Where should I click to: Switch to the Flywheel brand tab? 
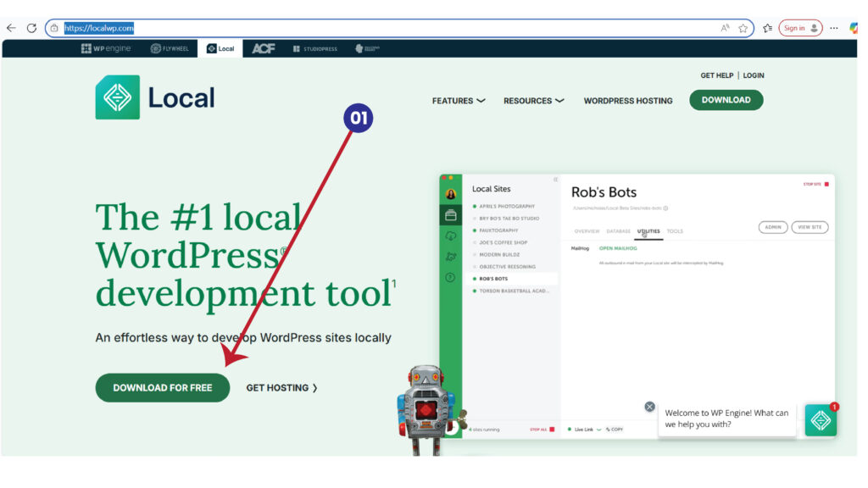[170, 48]
